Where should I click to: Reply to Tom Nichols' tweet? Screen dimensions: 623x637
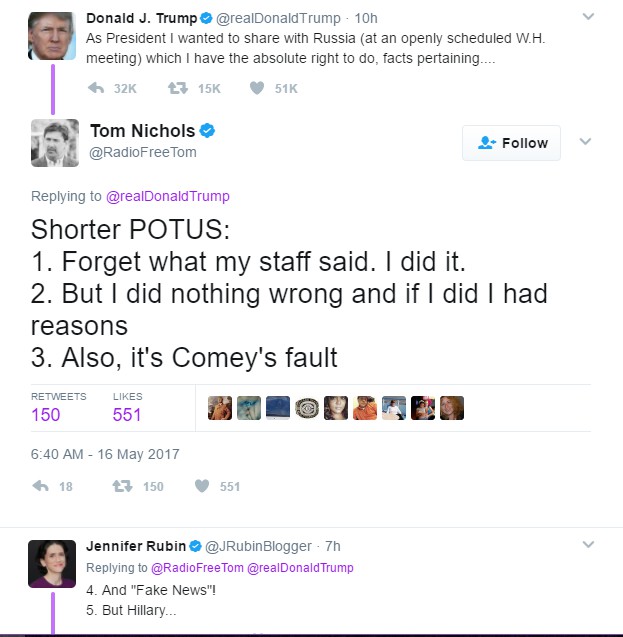pyautogui.click(x=41, y=486)
